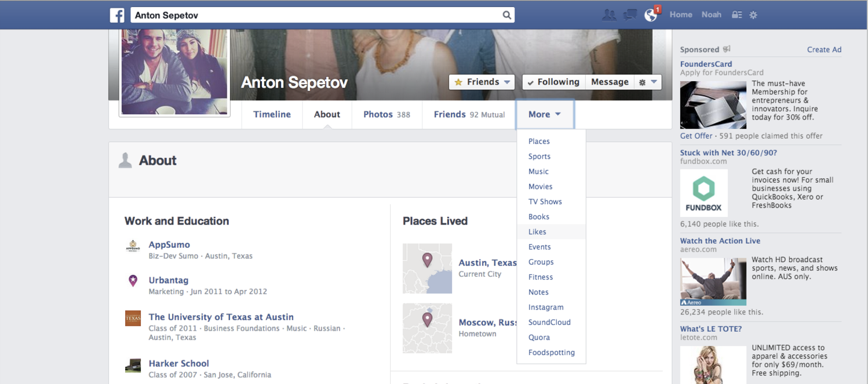Select Quora from More menu
This screenshot has height=384, width=868.
click(551, 338)
